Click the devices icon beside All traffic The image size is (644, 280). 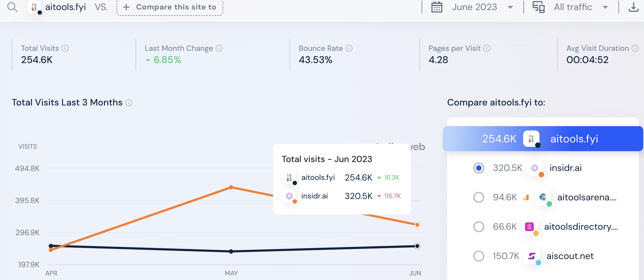point(538,7)
